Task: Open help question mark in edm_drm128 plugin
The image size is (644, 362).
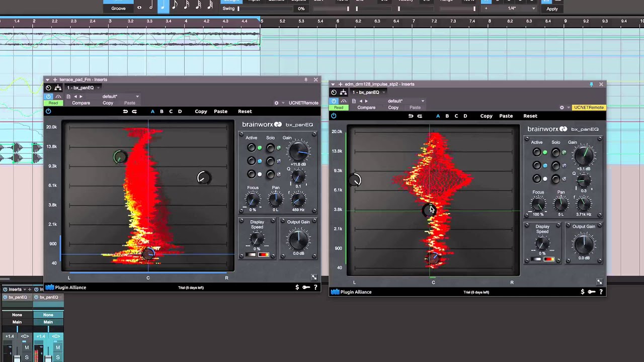Action: pos(601,292)
